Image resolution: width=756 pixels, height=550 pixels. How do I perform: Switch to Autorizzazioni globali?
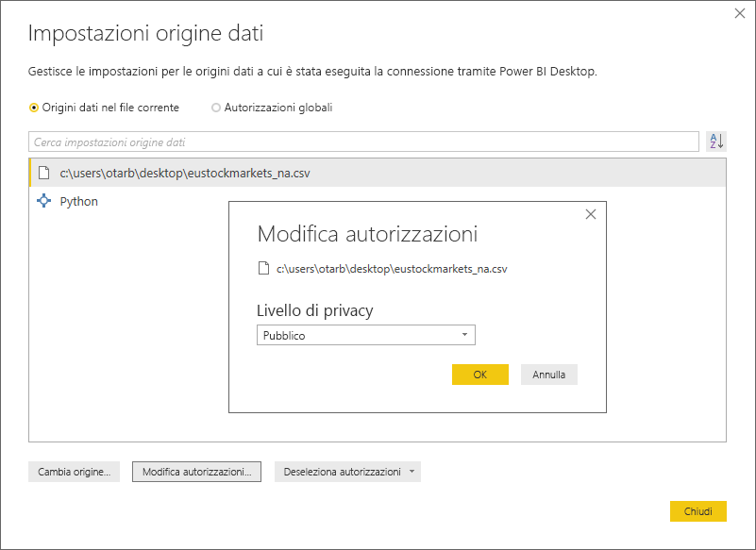click(x=215, y=108)
